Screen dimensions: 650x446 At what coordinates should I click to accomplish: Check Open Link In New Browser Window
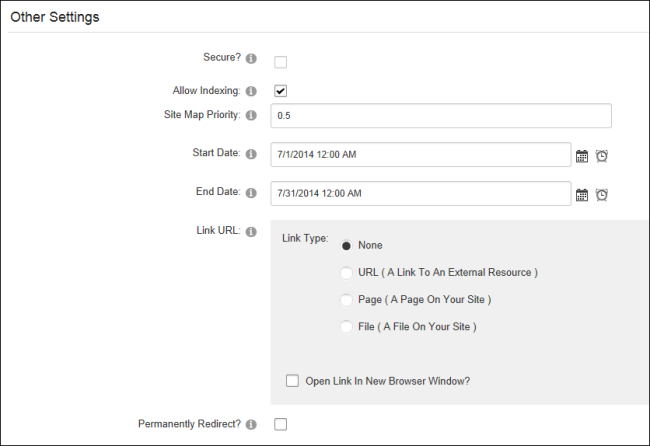(x=292, y=381)
